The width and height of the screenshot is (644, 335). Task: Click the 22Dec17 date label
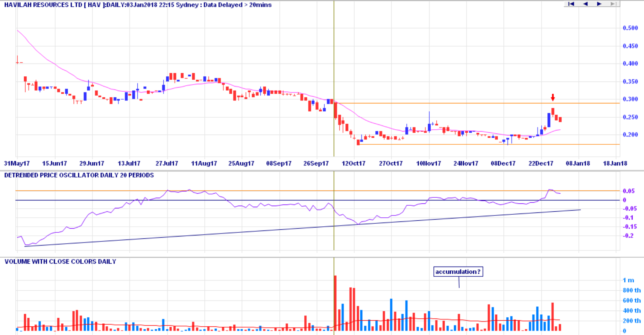(541, 164)
